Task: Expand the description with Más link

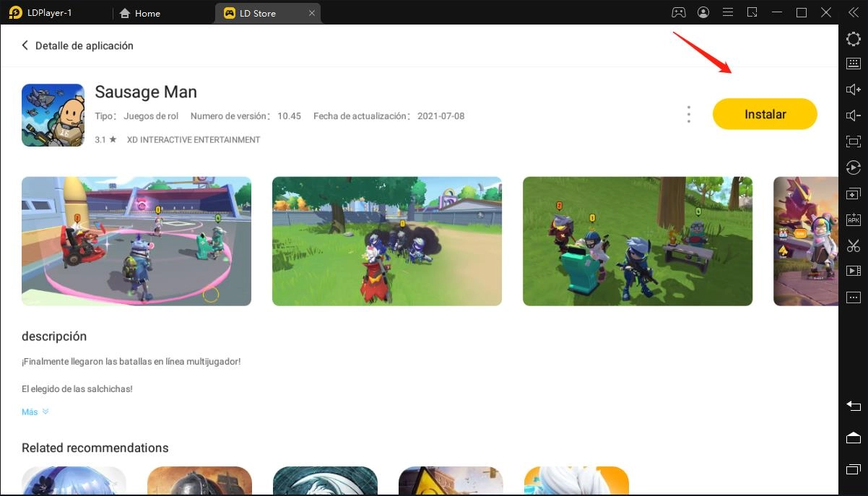Action: (x=35, y=412)
